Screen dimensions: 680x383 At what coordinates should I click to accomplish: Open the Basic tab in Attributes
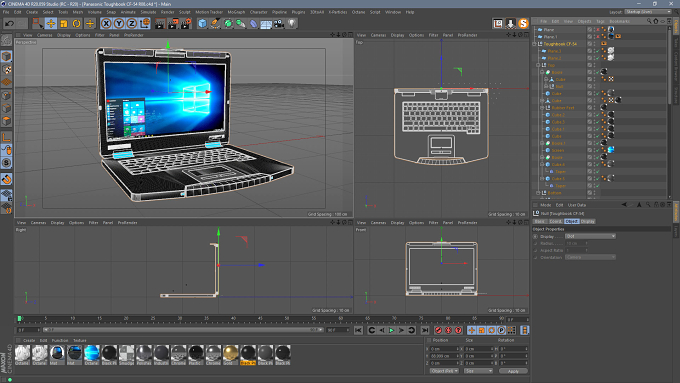click(x=540, y=221)
